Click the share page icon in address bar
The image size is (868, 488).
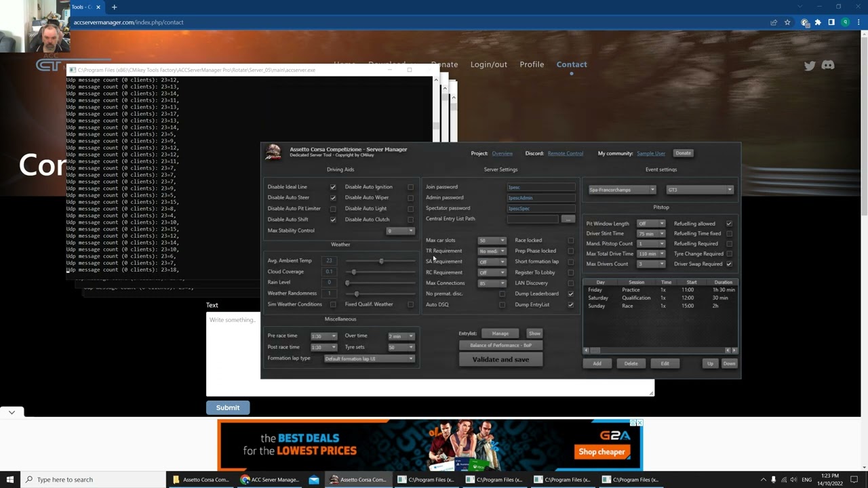pyautogui.click(x=774, y=22)
